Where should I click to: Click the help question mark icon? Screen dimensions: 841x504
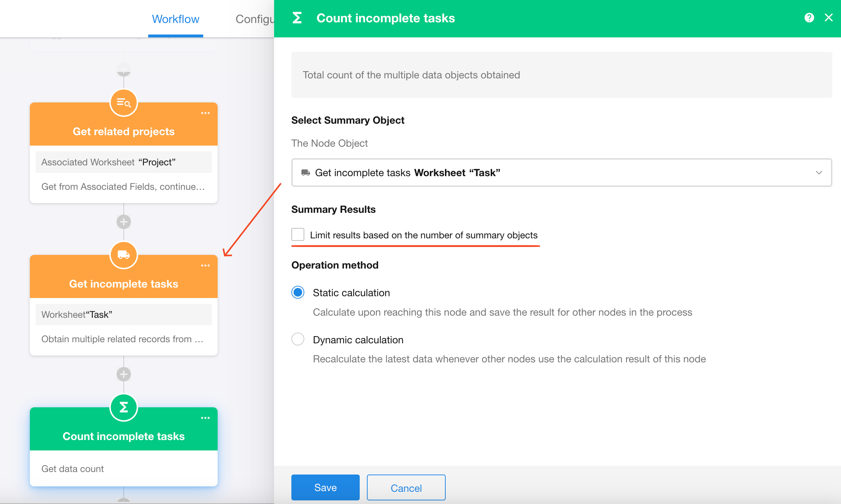coord(809,18)
